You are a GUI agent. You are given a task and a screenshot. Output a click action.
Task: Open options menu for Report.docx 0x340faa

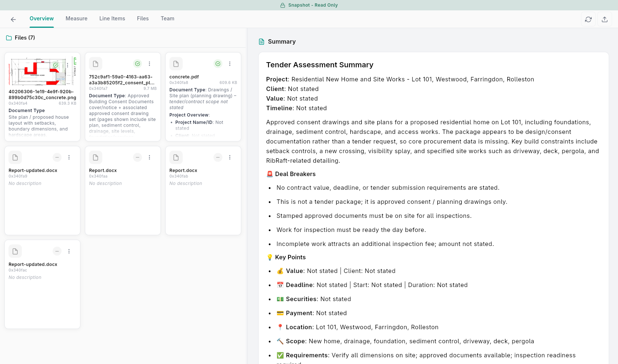(x=149, y=157)
